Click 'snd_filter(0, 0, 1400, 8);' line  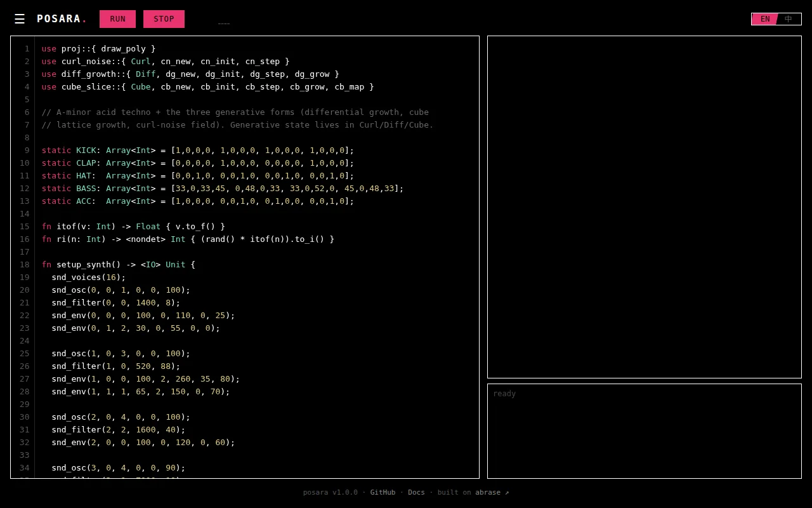click(x=116, y=303)
